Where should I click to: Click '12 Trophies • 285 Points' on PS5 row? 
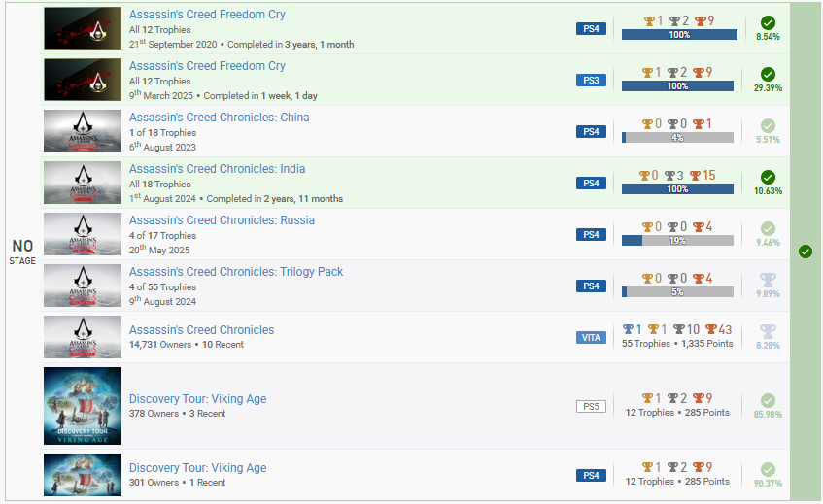coord(677,412)
